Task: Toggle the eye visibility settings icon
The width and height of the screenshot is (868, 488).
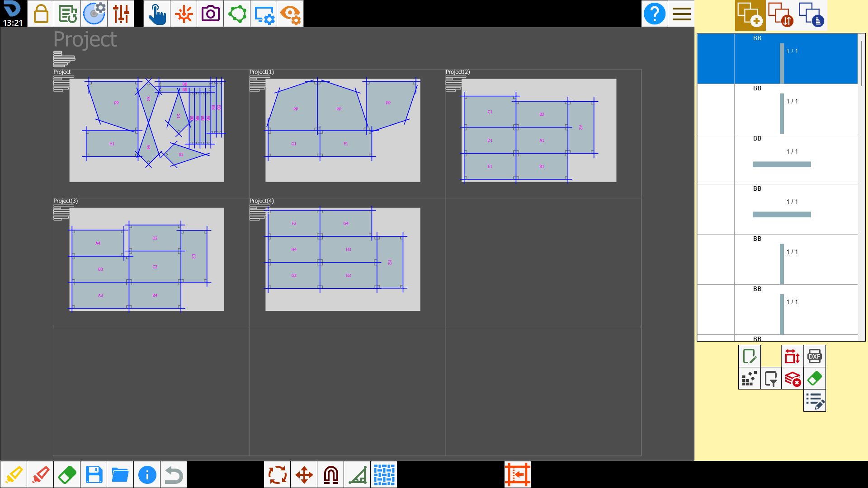Action: (x=290, y=14)
